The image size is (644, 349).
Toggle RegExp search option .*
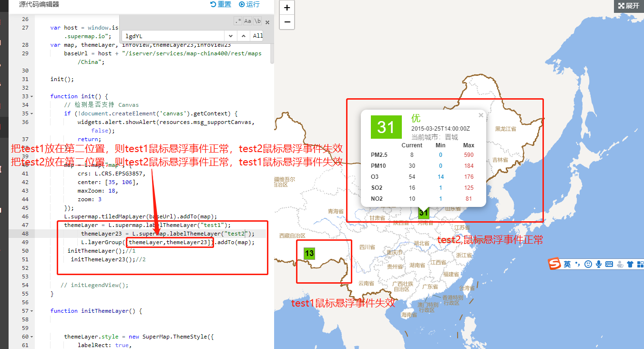coord(238,21)
